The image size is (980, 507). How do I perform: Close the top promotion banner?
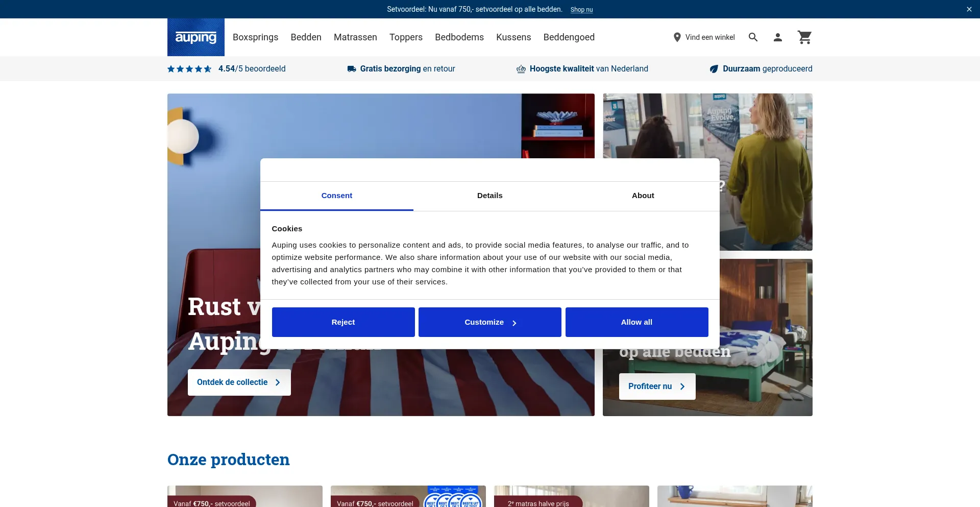click(x=969, y=9)
